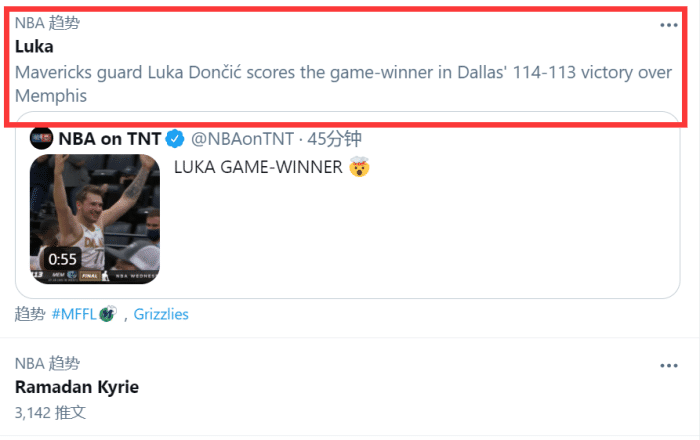Open the Ramadan Kyrie trend
This screenshot has width=700, height=440.
click(x=77, y=387)
